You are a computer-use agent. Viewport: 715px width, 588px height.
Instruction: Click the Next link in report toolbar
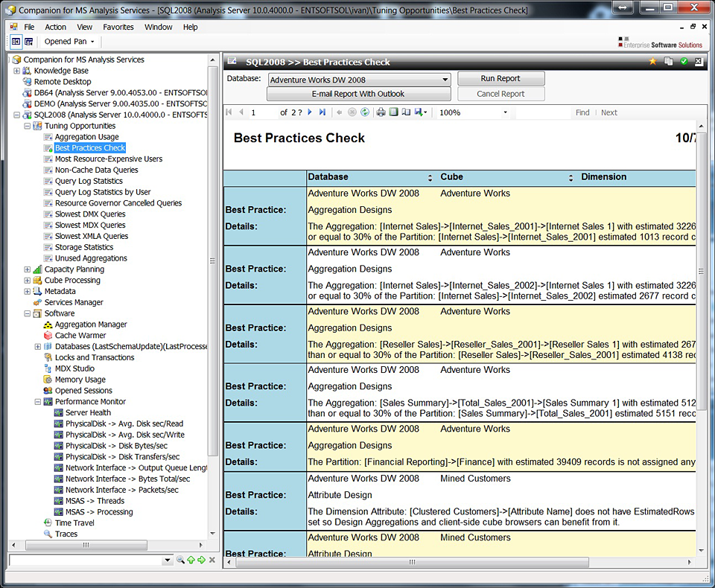pyautogui.click(x=608, y=112)
